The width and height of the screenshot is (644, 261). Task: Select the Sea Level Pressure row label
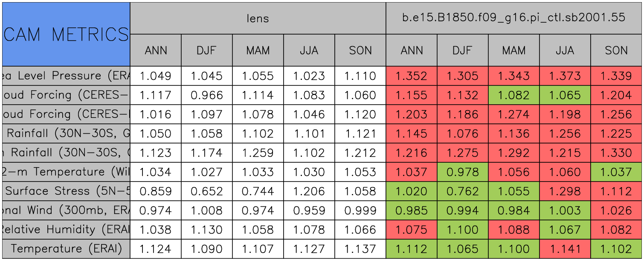(x=66, y=76)
